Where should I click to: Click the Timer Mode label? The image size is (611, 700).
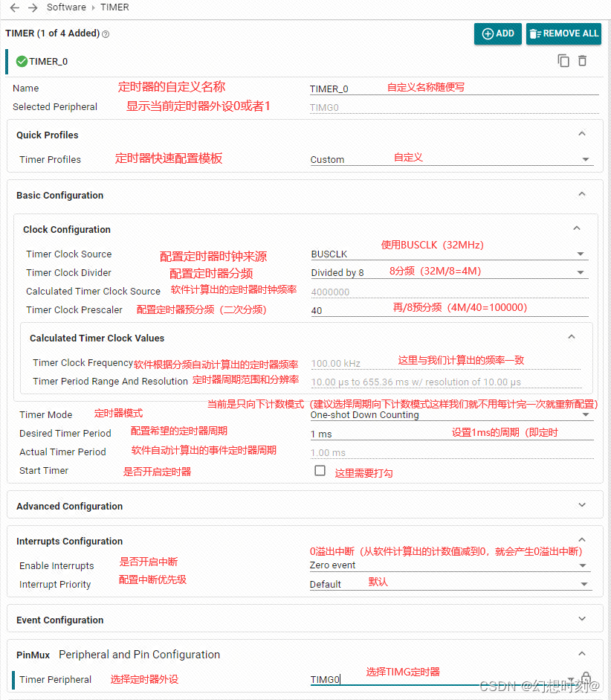(x=45, y=415)
